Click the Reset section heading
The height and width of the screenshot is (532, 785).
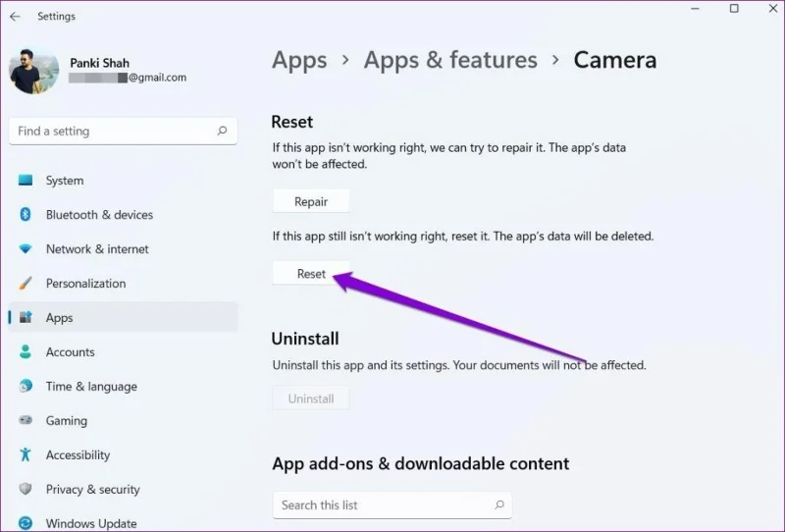pyautogui.click(x=291, y=122)
